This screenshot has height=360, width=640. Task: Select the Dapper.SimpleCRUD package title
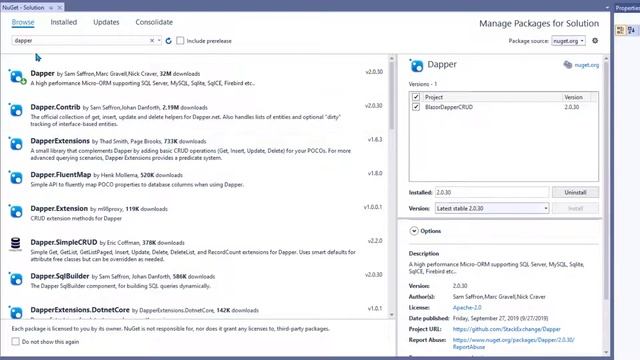(64, 242)
